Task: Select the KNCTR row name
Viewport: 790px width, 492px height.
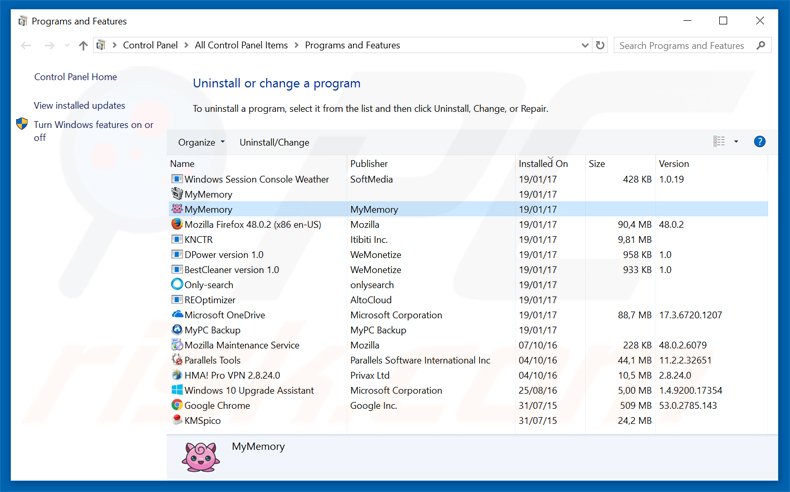Action: click(199, 240)
